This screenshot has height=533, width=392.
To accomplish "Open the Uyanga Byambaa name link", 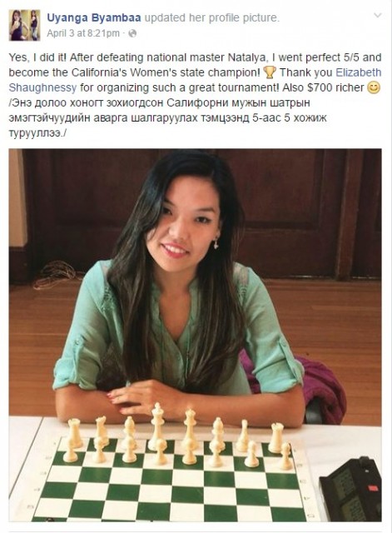I will pyautogui.click(x=94, y=17).
